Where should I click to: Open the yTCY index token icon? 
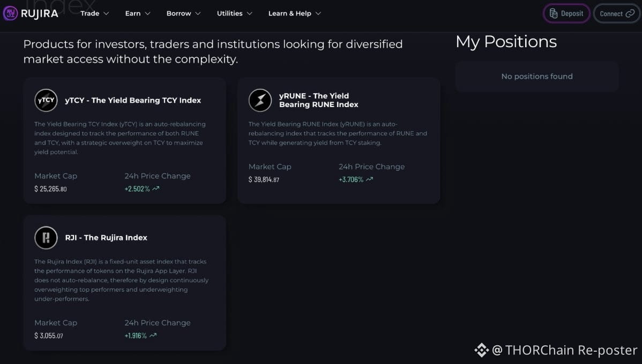pos(46,100)
